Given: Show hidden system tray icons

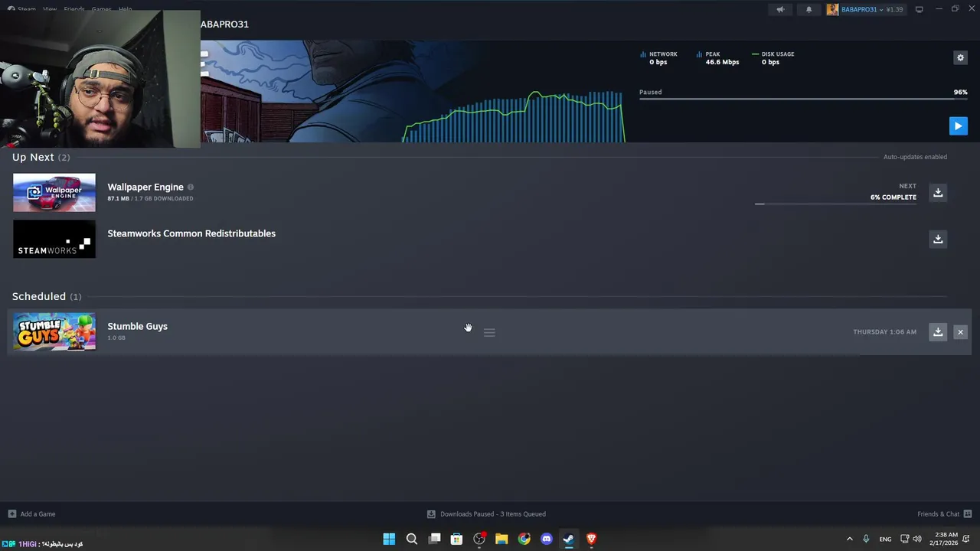Looking at the screenshot, I should click(x=849, y=539).
